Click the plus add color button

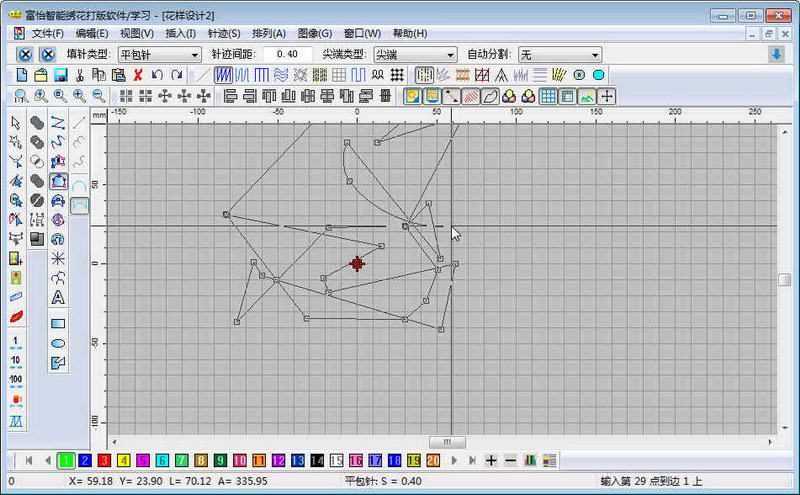click(x=491, y=461)
